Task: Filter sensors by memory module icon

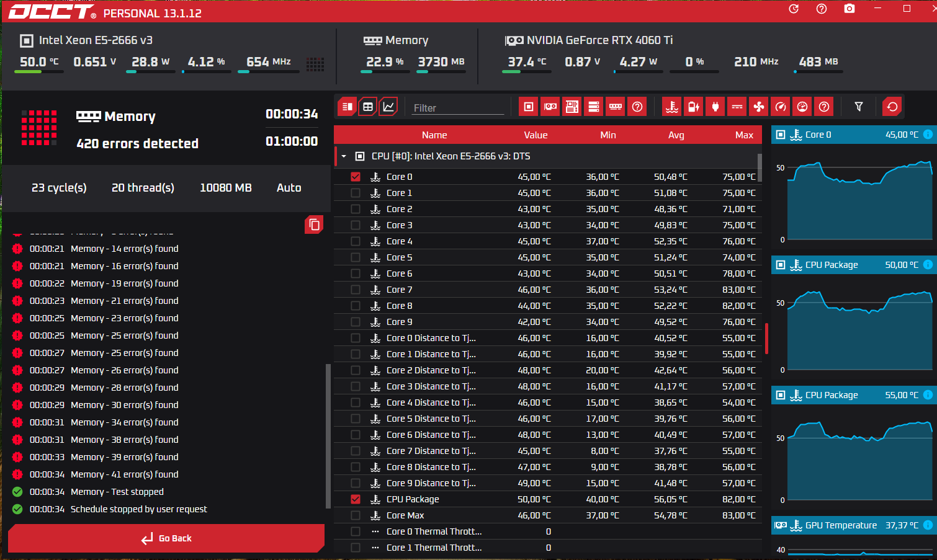Action: (616, 107)
